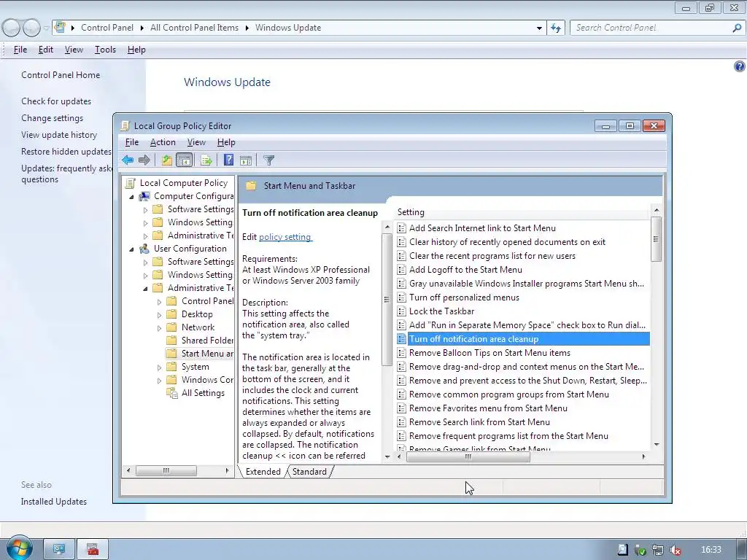The height and width of the screenshot is (560, 747).
Task: Expand Software Settings under Computer Configuration
Action: pyautogui.click(x=145, y=210)
